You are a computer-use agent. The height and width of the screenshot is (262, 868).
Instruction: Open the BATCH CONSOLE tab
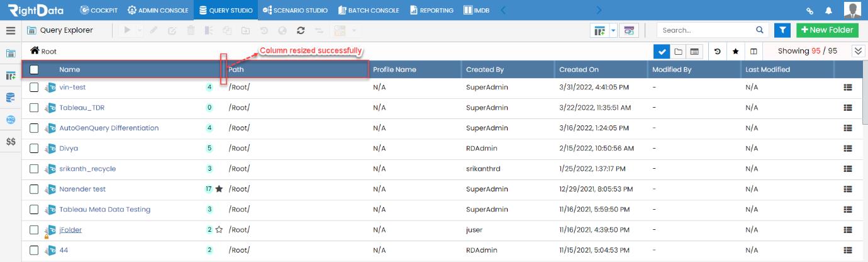pos(369,11)
